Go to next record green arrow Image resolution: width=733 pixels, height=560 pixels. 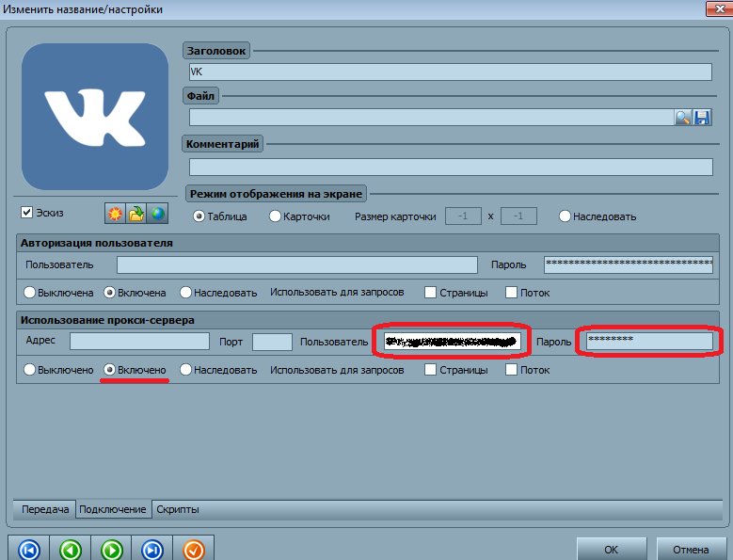point(112,550)
